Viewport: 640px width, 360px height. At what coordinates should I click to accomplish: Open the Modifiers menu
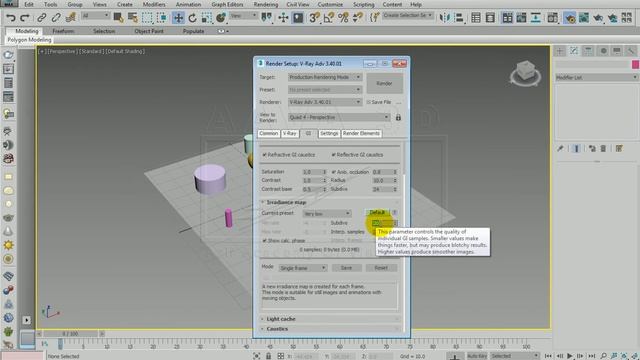154,4
